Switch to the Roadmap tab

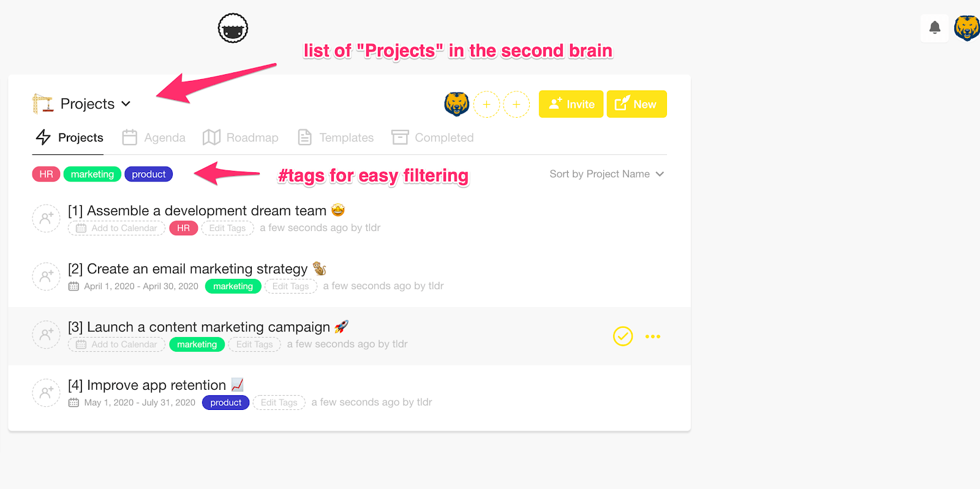click(x=241, y=137)
